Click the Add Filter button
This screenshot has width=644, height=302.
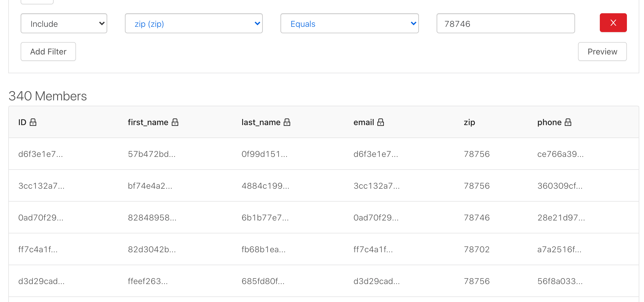(x=48, y=52)
